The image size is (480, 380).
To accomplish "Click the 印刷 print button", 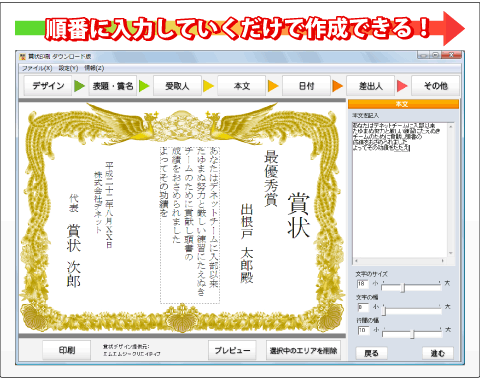I will (67, 350).
